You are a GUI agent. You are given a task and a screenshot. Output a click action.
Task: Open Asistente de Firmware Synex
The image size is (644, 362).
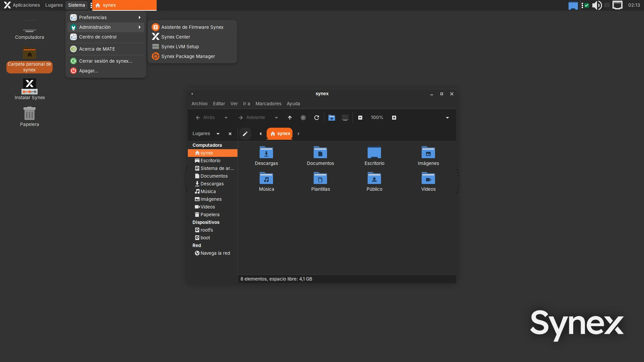coord(193,27)
